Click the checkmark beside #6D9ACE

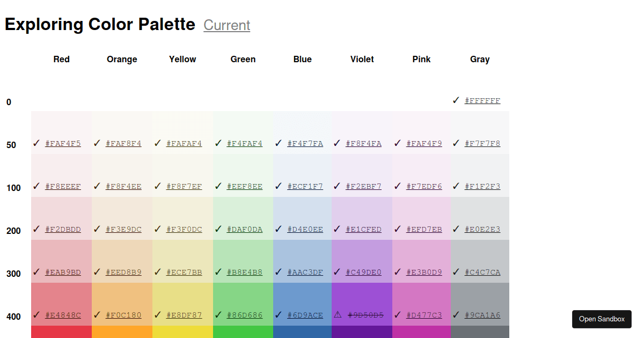tap(278, 315)
